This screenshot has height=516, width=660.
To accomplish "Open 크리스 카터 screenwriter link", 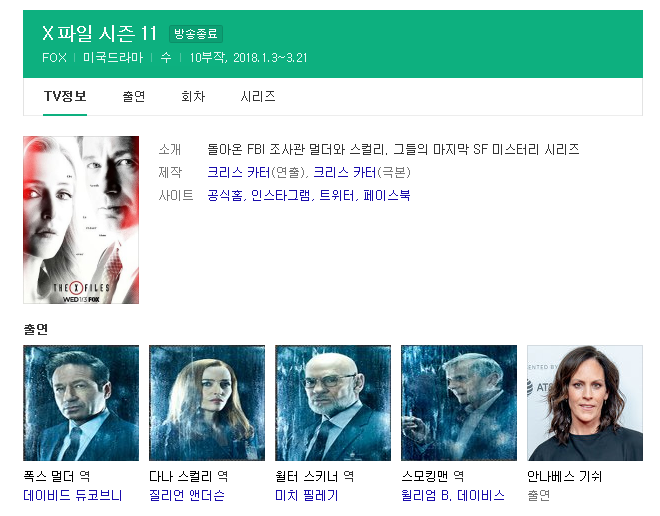I will coord(345,172).
